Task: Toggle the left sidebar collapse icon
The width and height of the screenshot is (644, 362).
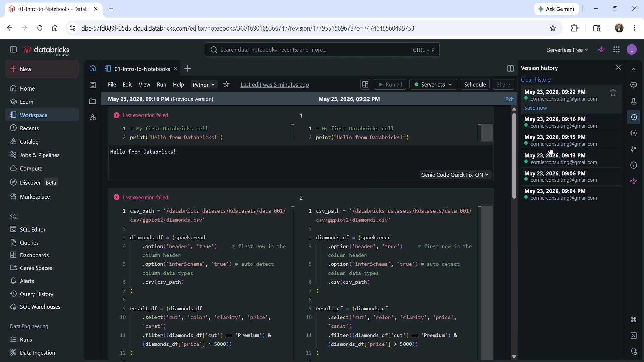Action: 13,50
